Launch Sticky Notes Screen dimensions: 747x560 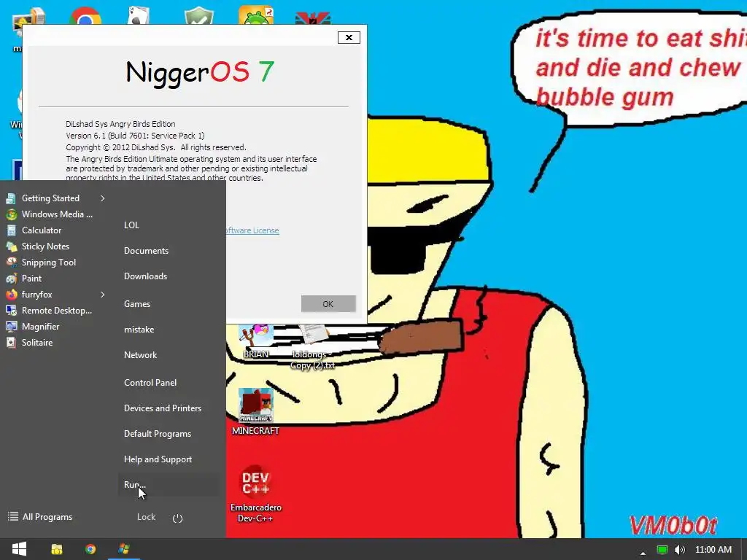click(x=45, y=246)
